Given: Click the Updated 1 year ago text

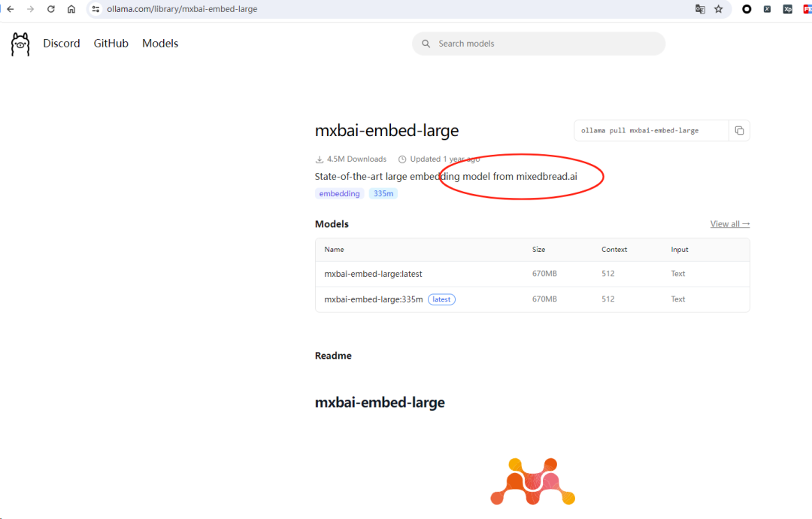Looking at the screenshot, I should click(x=445, y=159).
